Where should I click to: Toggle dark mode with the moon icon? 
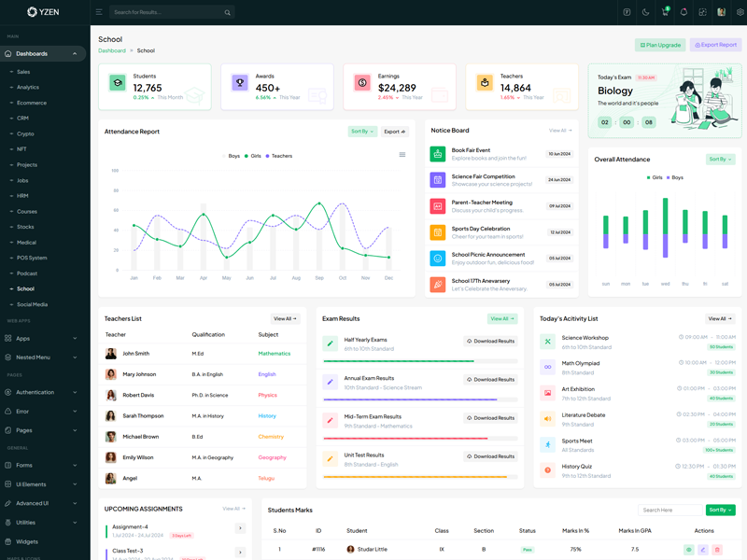pyautogui.click(x=645, y=12)
